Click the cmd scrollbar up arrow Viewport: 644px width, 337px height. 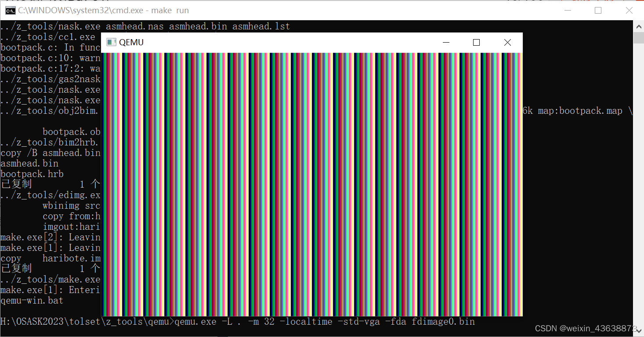(638, 26)
